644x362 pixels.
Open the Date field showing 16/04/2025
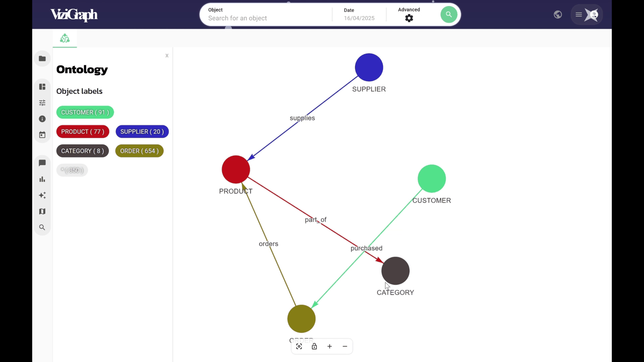tap(359, 18)
